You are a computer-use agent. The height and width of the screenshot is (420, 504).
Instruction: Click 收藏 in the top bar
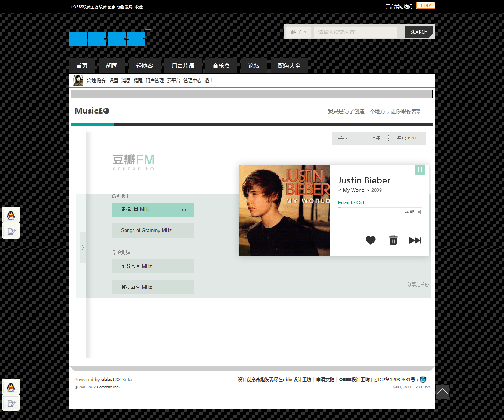pos(139,7)
